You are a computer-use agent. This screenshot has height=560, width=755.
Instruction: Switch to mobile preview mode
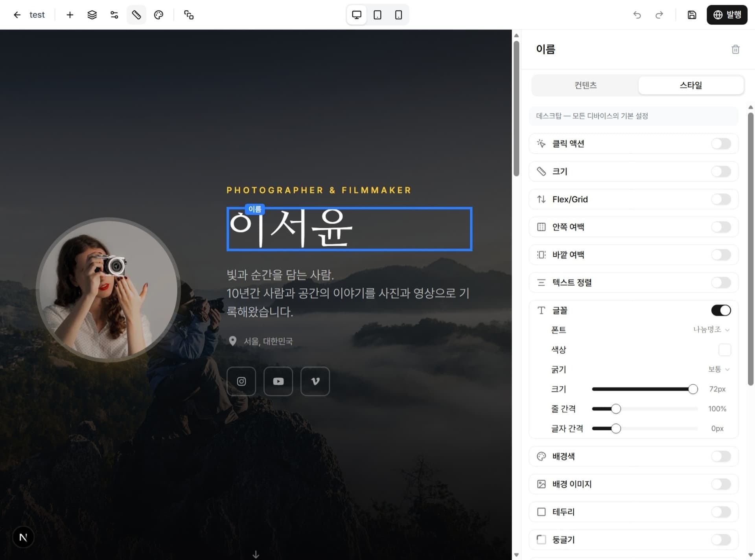click(x=398, y=15)
